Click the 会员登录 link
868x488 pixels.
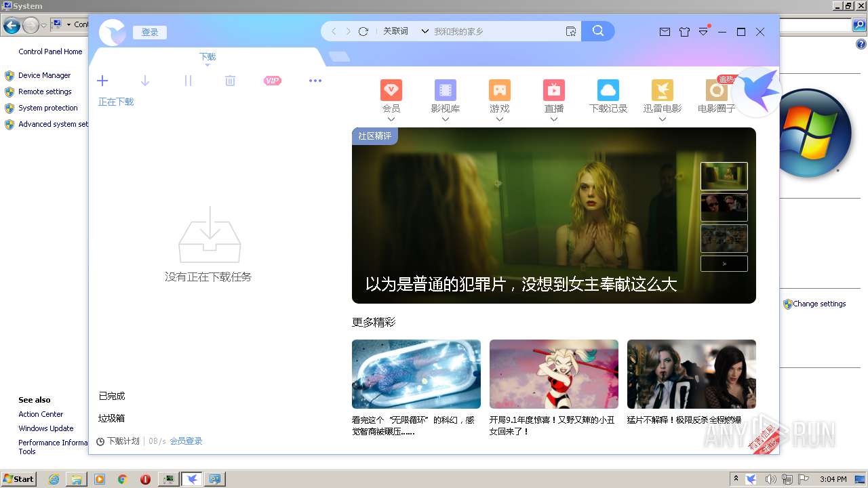(x=186, y=441)
